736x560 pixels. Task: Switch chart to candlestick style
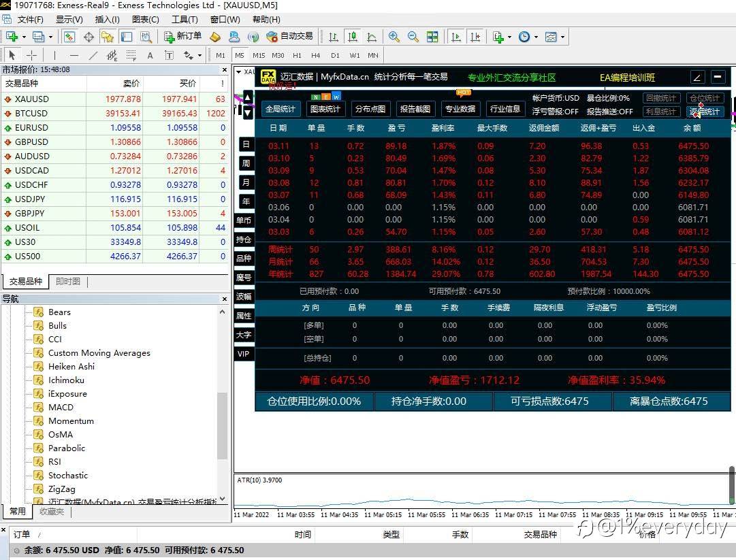(x=353, y=37)
